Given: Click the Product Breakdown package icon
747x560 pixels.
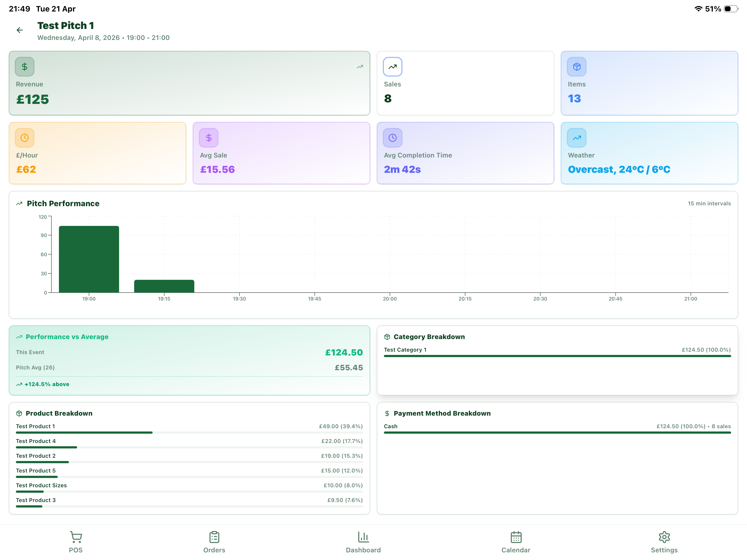Looking at the screenshot, I should pyautogui.click(x=19, y=413).
